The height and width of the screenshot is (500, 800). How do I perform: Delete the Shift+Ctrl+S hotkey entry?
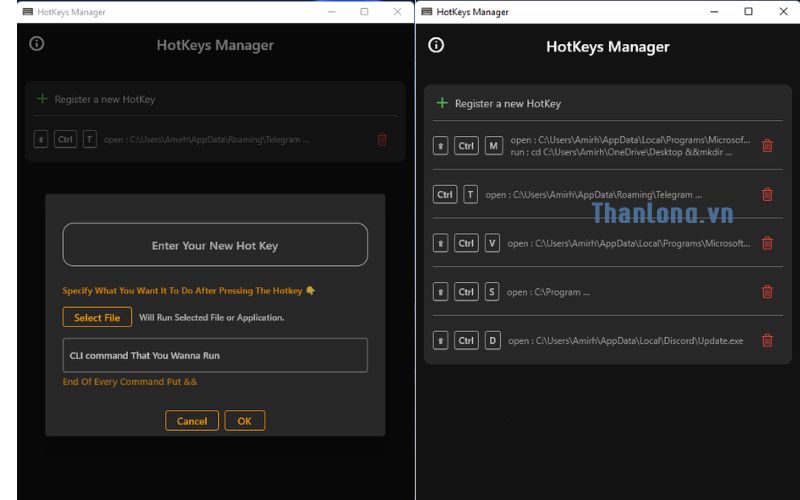point(767,292)
